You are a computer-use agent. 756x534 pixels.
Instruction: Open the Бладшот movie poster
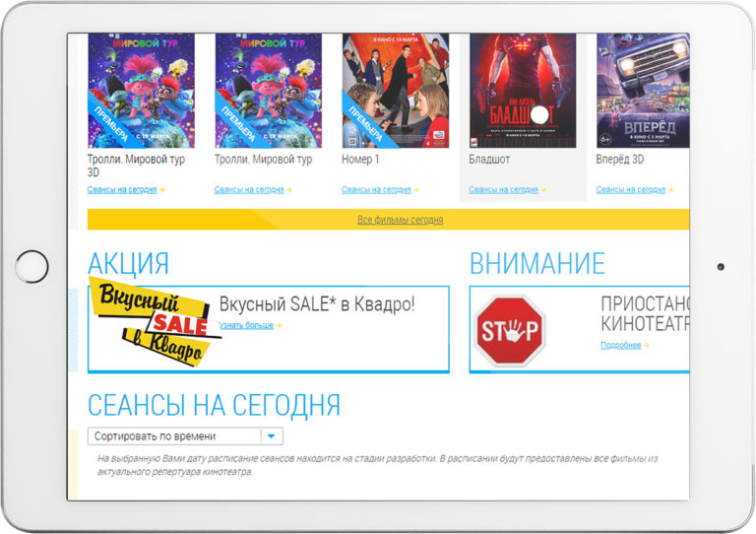click(523, 90)
